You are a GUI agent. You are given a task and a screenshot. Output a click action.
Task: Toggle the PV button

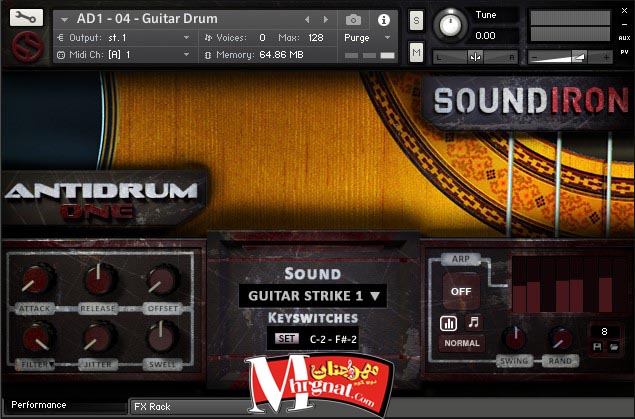point(624,52)
